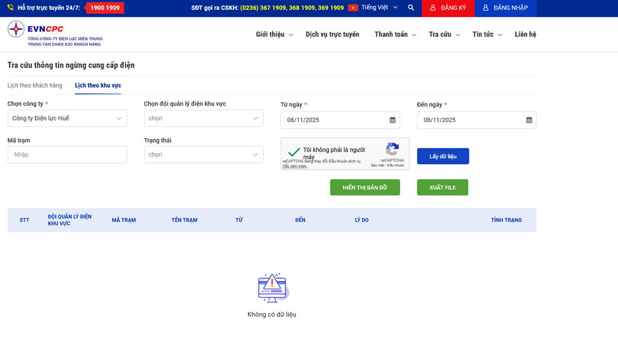The image size is (618, 364).
Task: Switch to Lịch theo khách hàng tab
Action: [34, 86]
